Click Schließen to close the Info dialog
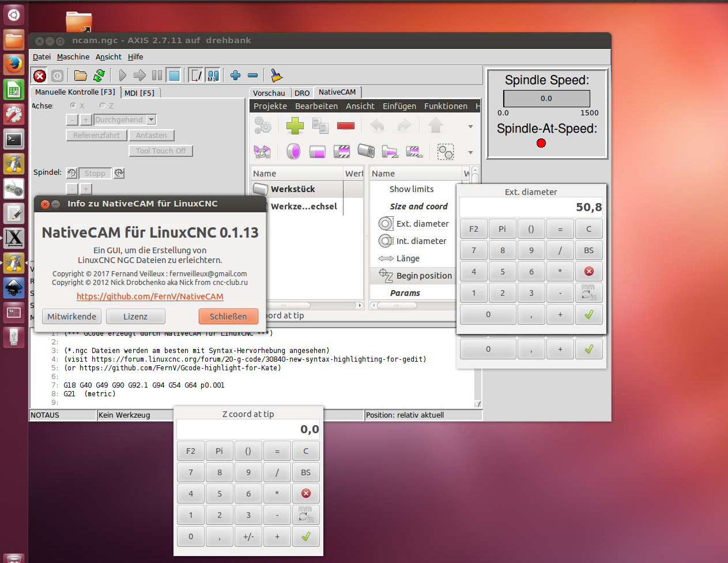728x563 pixels. (228, 316)
